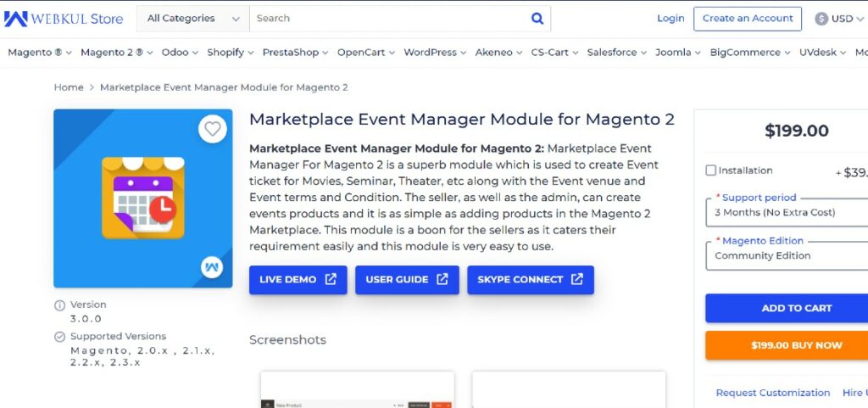
Task: Enable the Installation checkbox
Action: coord(711,170)
